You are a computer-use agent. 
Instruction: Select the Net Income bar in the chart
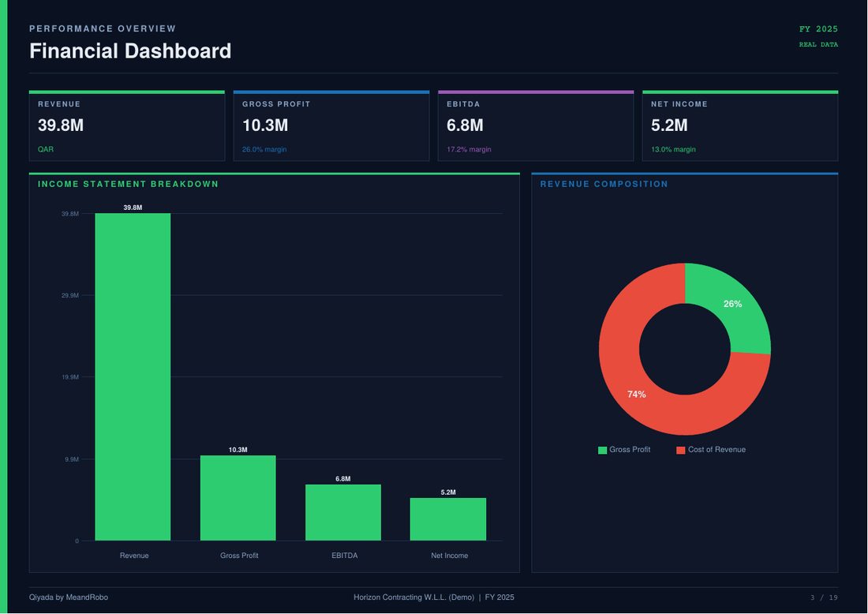(x=448, y=519)
